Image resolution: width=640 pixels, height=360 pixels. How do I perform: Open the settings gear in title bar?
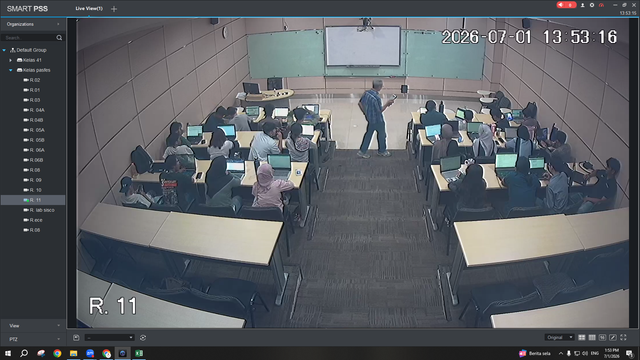[591, 5]
